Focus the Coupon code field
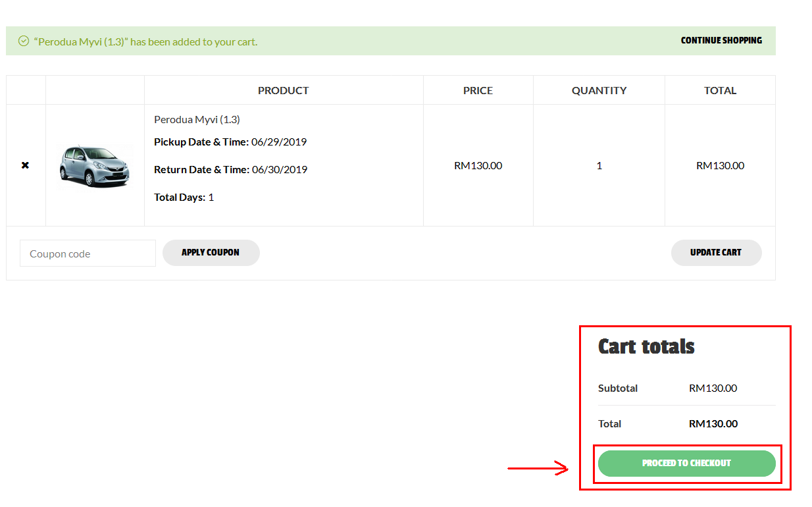Viewport: 812px width, 507px height. 88,254
